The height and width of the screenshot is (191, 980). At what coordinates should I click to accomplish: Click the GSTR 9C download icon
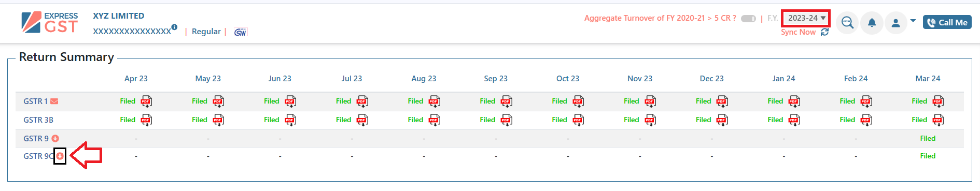tap(60, 156)
